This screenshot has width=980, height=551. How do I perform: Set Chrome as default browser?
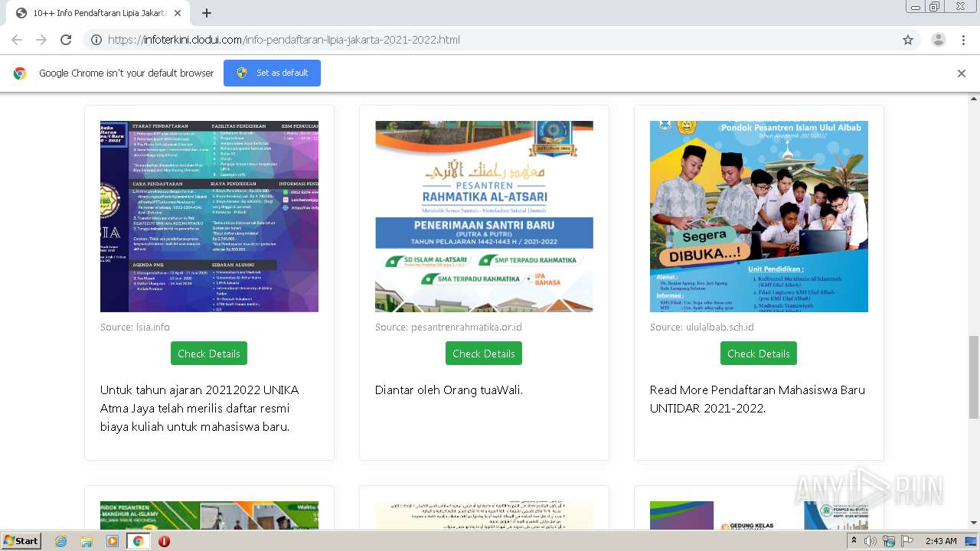(272, 73)
